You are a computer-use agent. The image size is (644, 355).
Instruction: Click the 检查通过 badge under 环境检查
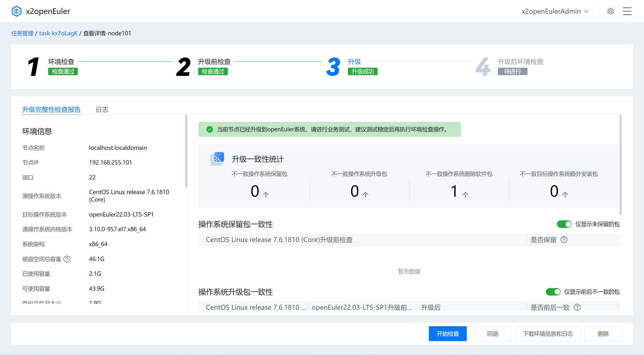click(x=63, y=71)
